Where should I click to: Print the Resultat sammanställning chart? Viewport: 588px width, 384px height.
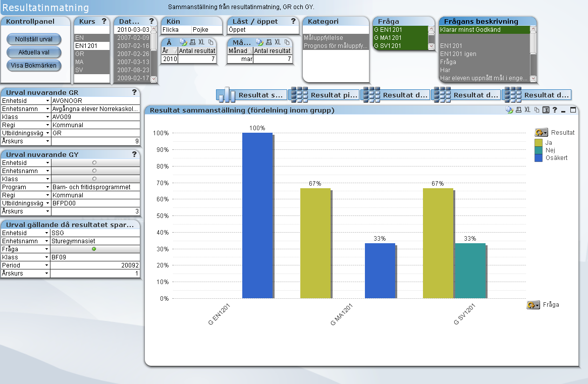click(x=519, y=110)
